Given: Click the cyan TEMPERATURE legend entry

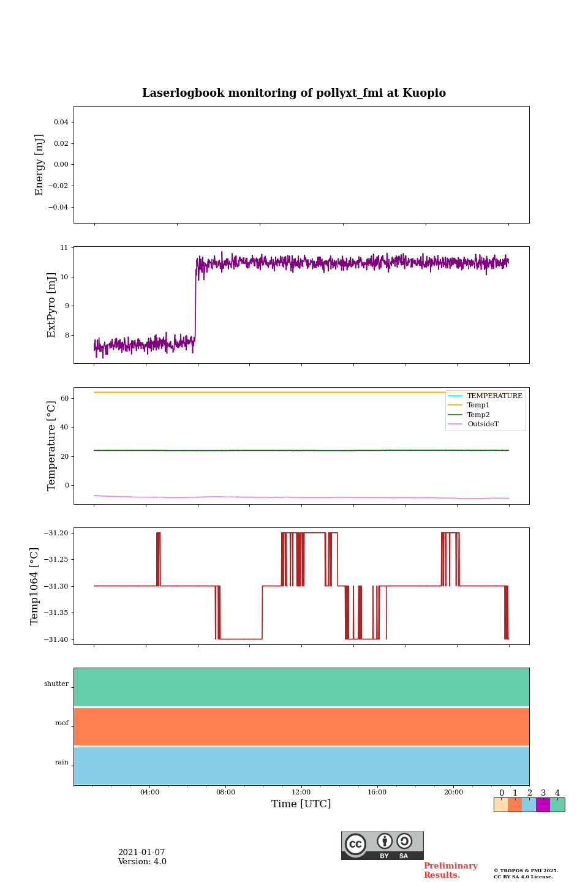Looking at the screenshot, I should [494, 396].
